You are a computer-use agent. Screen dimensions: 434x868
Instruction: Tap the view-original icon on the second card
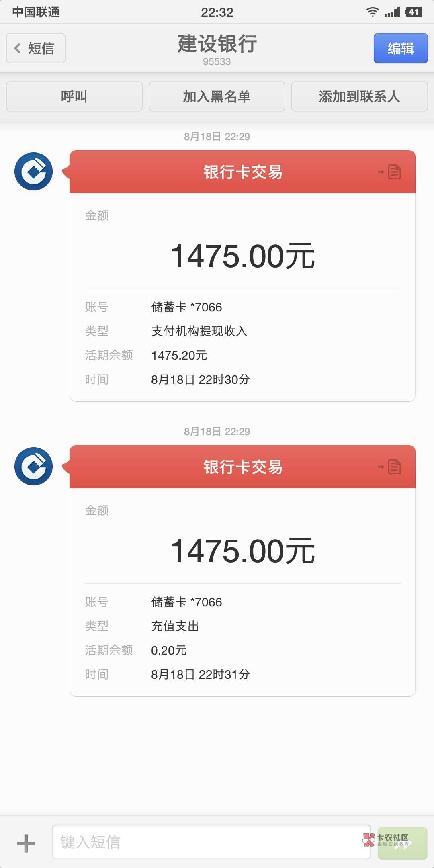390,467
